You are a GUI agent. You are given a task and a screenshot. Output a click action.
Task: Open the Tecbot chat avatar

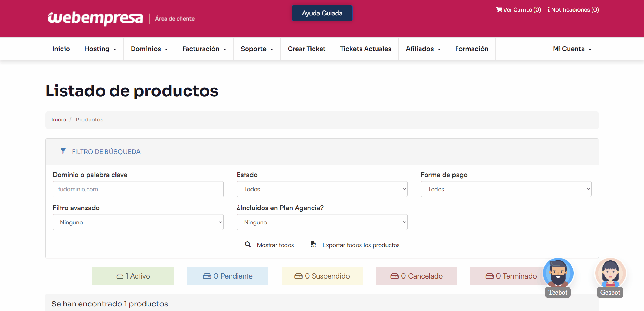coord(558,273)
